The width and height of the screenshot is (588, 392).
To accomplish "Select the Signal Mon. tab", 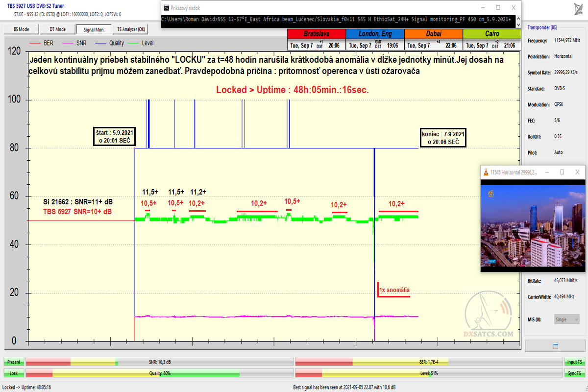I will [94, 29].
